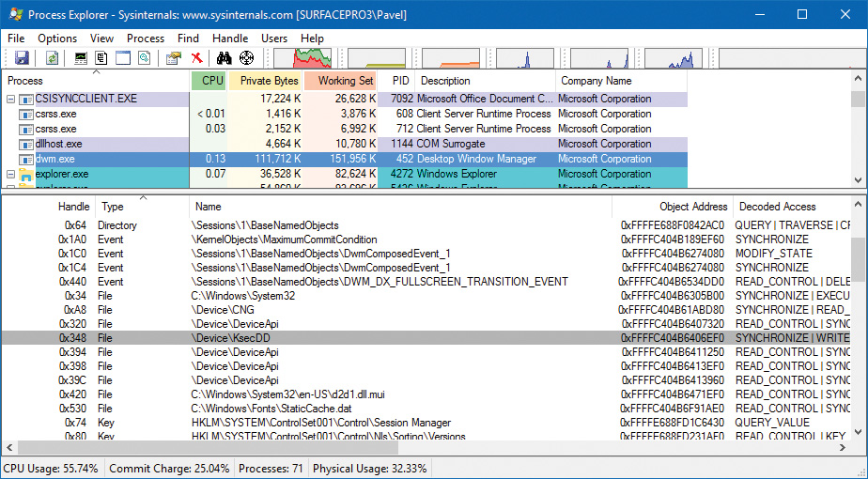868x479 pixels.
Task: Click the Properties toolbar icon
Action: click(x=173, y=58)
